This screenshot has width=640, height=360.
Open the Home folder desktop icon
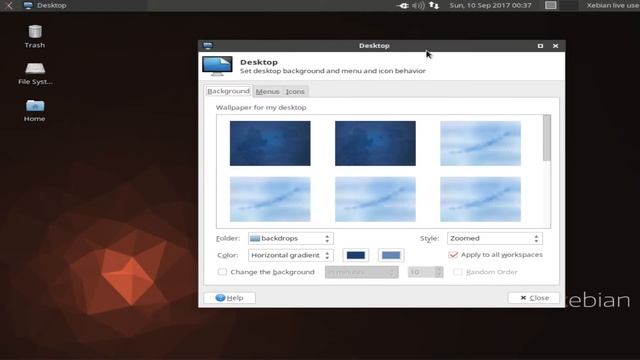pos(35,111)
